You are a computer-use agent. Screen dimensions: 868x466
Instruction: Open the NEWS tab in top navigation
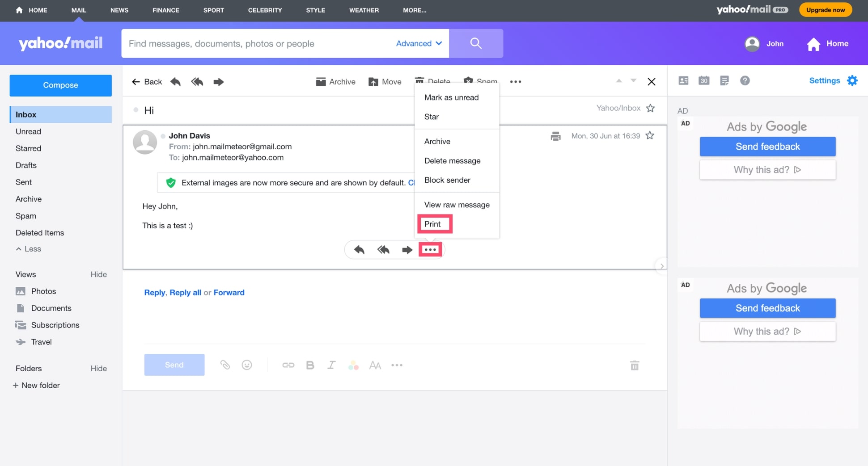tap(119, 10)
